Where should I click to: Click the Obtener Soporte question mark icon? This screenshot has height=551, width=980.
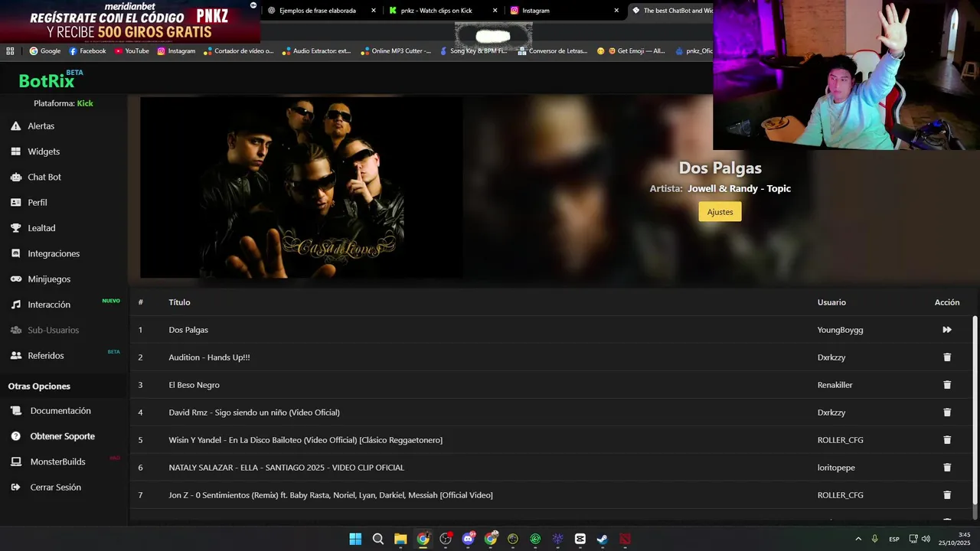(15, 436)
